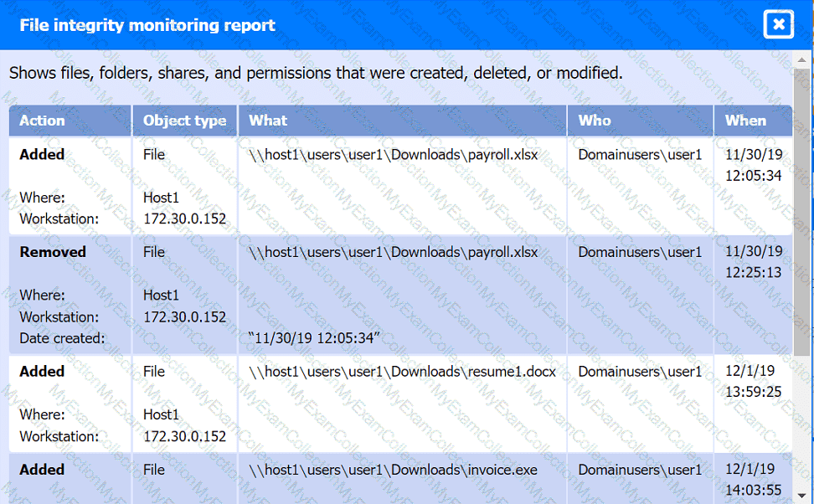Sort by the When column header

(x=745, y=121)
